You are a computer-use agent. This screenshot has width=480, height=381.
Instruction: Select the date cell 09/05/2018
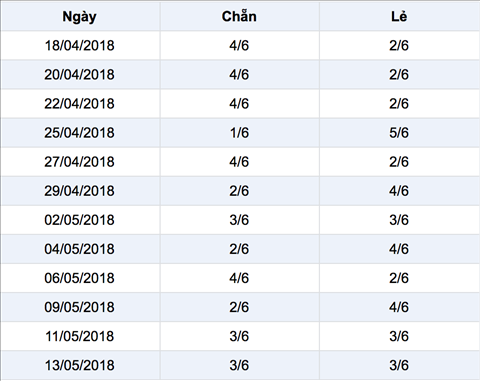point(79,307)
